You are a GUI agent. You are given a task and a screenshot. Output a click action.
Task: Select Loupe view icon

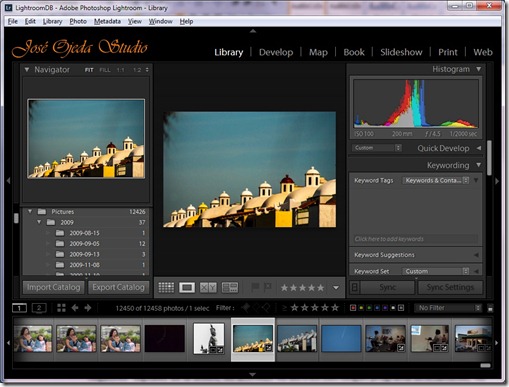[x=187, y=287]
